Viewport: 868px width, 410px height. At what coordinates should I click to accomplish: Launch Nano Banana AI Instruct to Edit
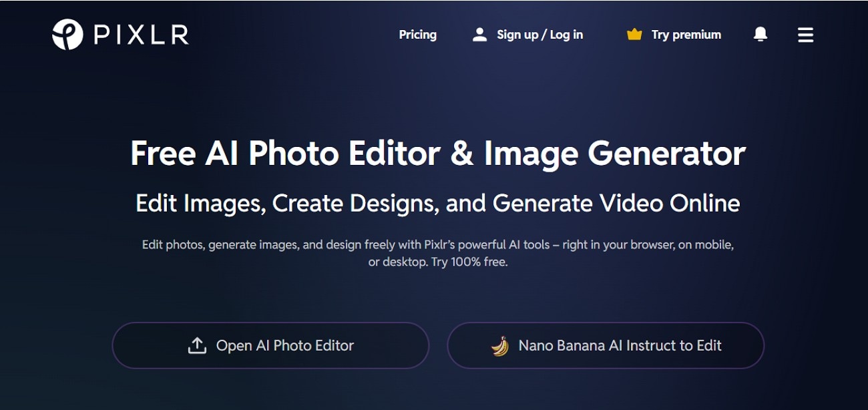click(606, 345)
